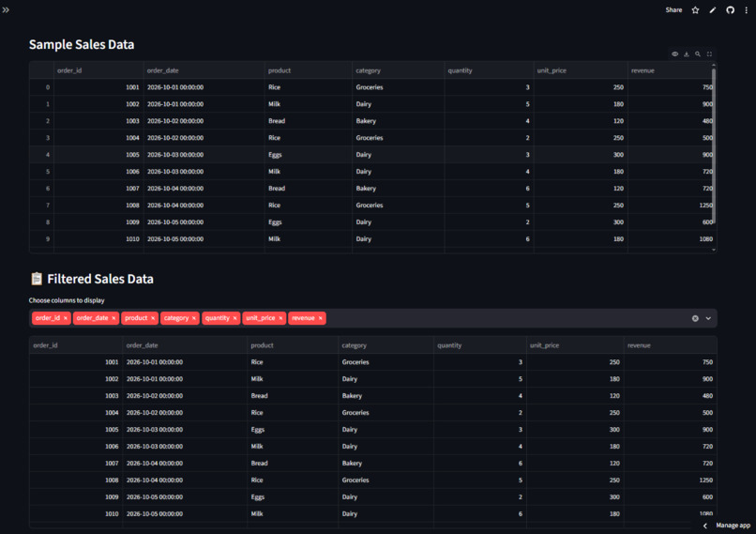Remove the order_id column tag
This screenshot has width=756, height=534.
66,318
